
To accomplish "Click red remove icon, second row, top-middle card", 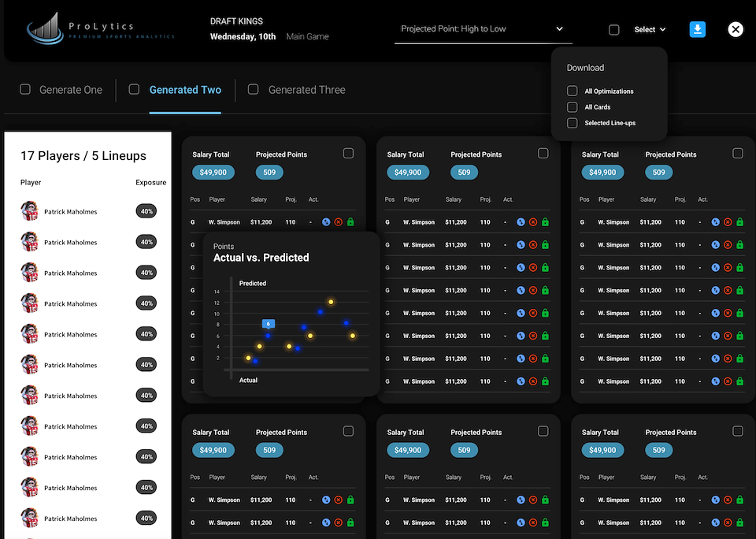I will (533, 244).
